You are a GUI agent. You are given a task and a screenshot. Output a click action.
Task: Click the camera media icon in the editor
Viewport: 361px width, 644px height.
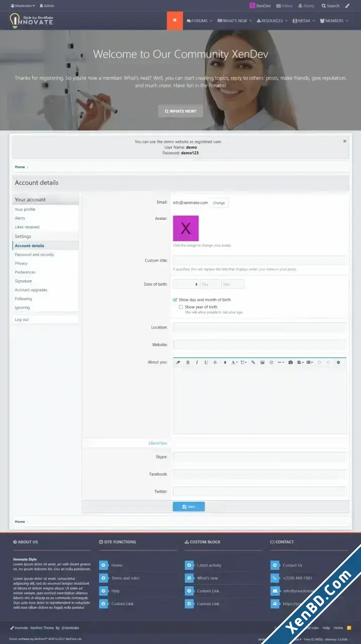[291, 362]
